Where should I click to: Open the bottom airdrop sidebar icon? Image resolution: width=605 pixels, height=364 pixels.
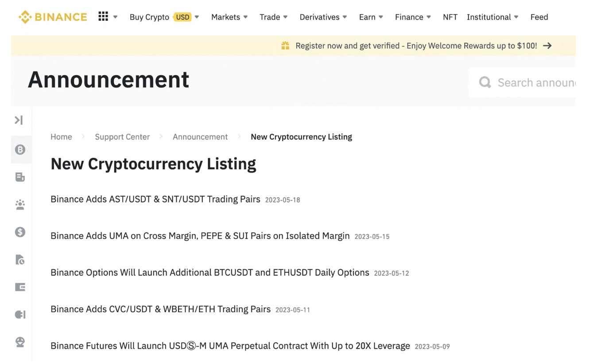coord(20,342)
